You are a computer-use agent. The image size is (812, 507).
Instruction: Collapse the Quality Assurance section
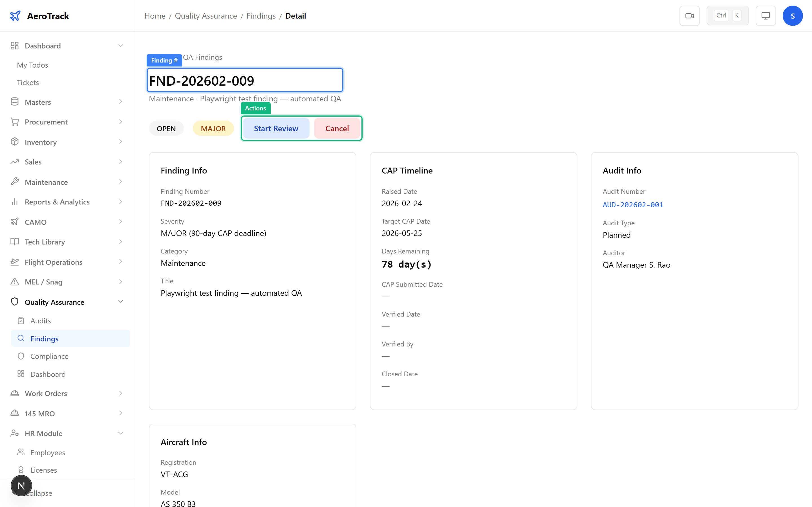121,301
